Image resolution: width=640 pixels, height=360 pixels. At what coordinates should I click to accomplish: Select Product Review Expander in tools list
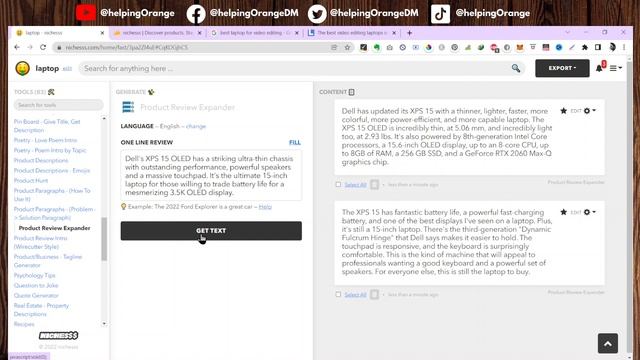click(x=55, y=228)
